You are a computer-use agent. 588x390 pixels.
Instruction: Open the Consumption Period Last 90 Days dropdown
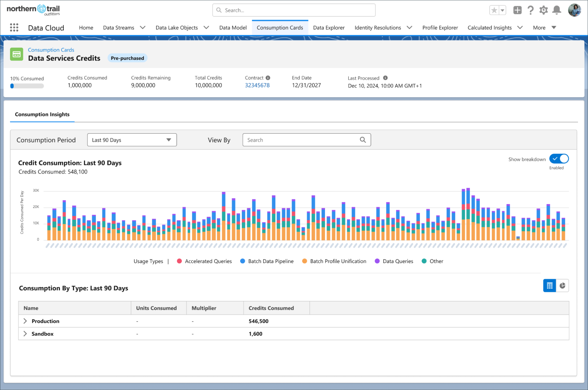click(132, 140)
